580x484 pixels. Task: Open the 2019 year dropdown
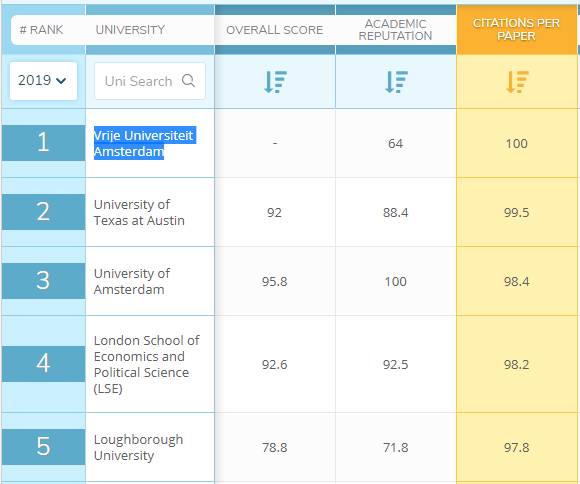coord(43,80)
